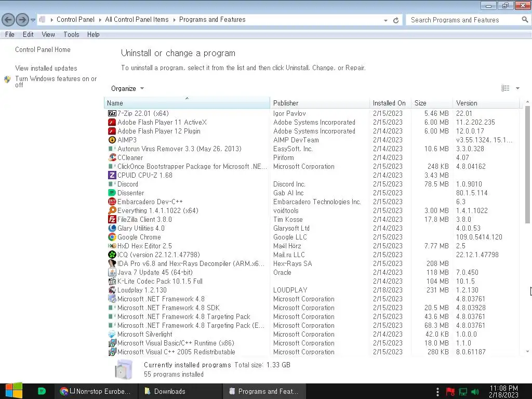Screen dimensions: 532x399
Task: Sort by the Size column header
Action: coord(432,103)
